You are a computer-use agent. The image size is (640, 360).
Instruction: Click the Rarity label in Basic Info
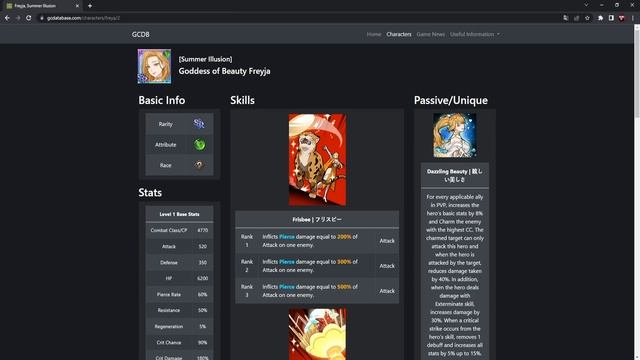[x=165, y=124]
